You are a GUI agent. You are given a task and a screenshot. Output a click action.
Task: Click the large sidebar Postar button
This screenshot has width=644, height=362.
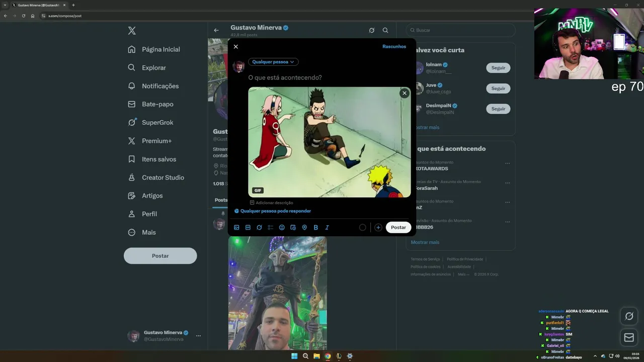[x=160, y=256]
